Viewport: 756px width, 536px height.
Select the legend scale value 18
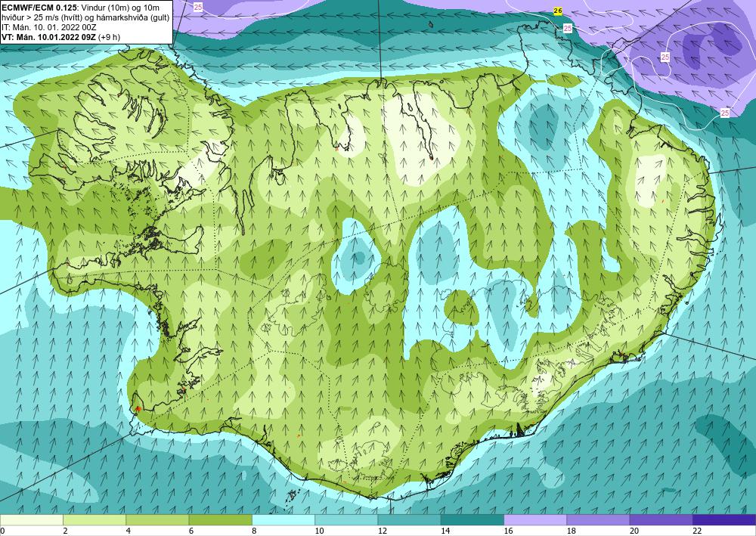572,531
